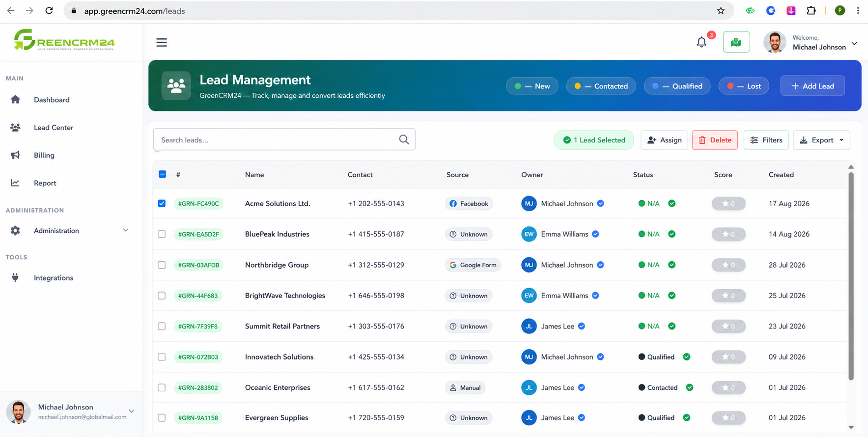Open Report in sidebar

[45, 183]
